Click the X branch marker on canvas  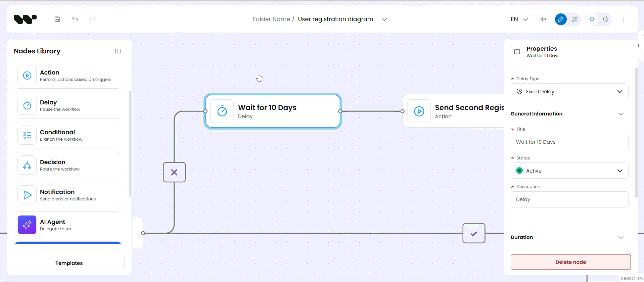coord(174,172)
